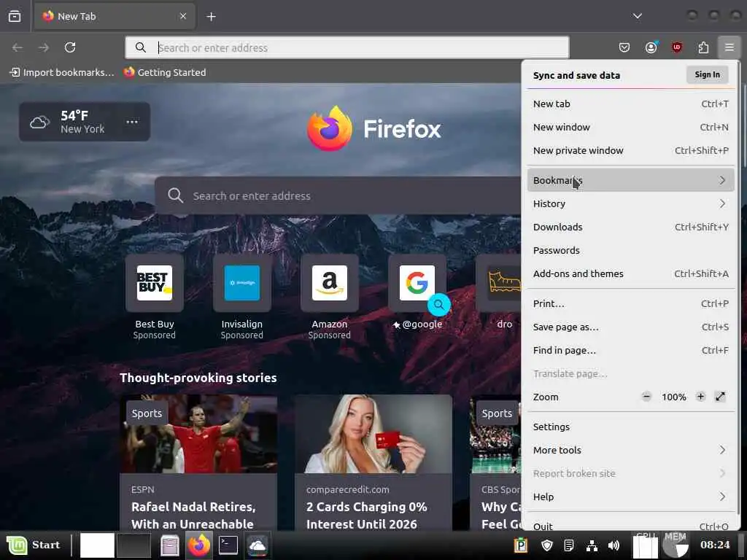The height and width of the screenshot is (560, 747).
Task: Open Passwords from the menu
Action: tap(631, 251)
